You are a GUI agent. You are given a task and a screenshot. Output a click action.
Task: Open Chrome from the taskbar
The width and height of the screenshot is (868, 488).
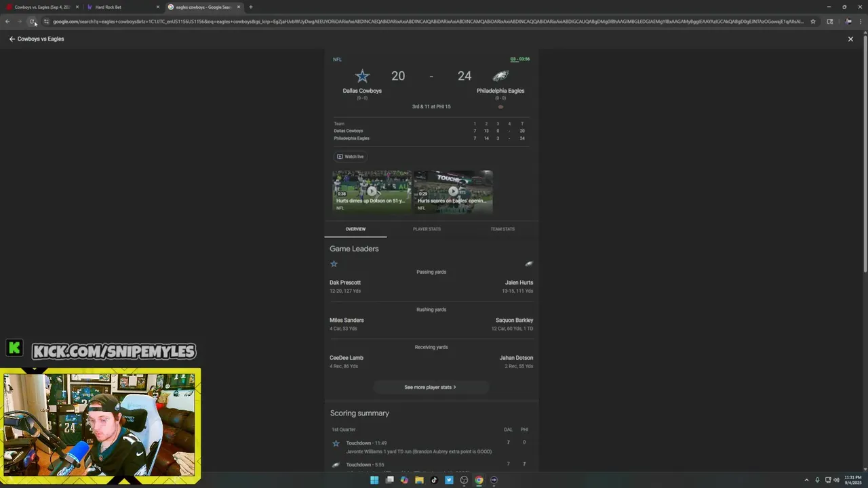click(479, 480)
